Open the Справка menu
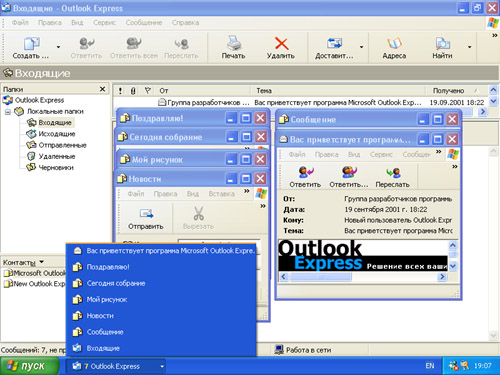The height and width of the screenshot is (375, 500). 185,23
